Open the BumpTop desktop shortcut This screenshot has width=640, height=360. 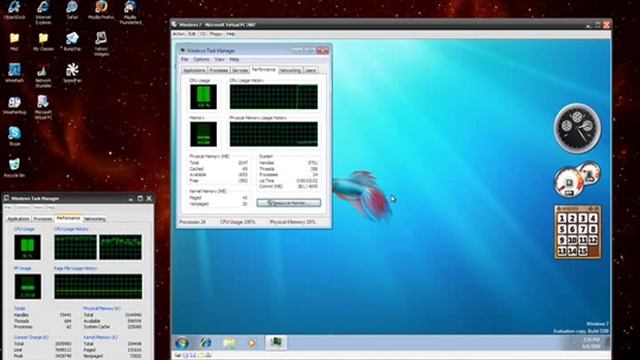(72, 42)
